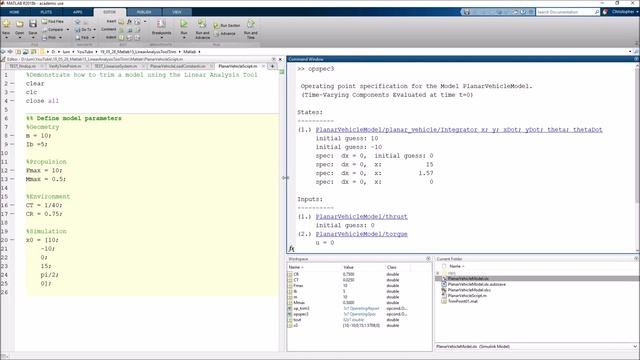Sort Workspace by Class column header
The image size is (640, 360).
391,267
